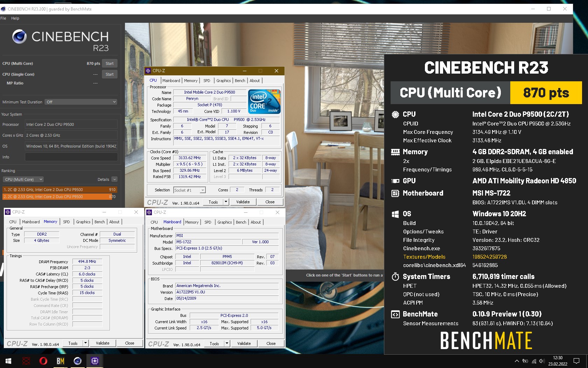The image size is (588, 368).
Task: Click the CPU chip icon in BenchMate panel
Action: point(395,114)
